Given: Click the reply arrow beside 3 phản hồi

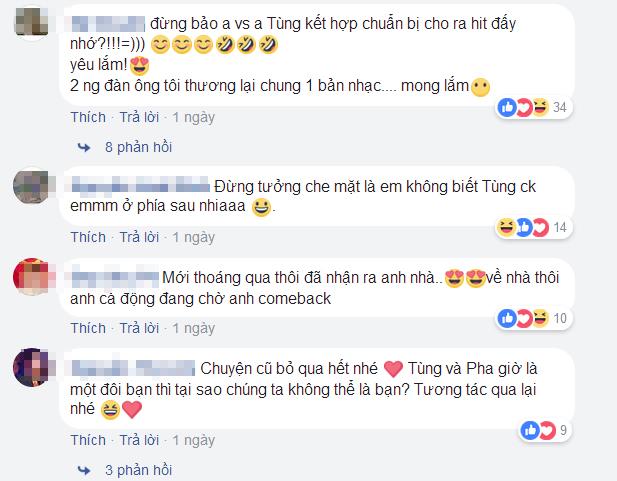Looking at the screenshot, I should [83, 470].
